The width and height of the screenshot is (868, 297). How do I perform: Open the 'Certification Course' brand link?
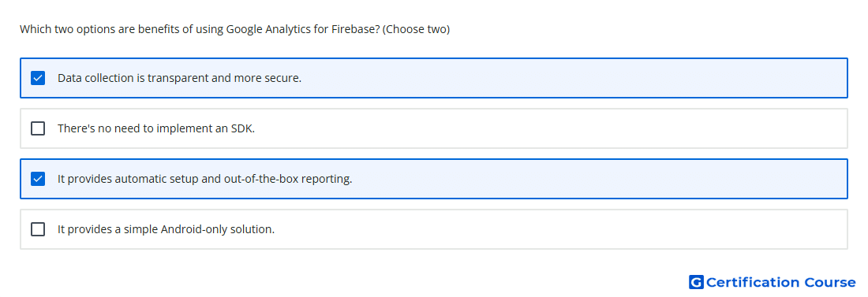point(773,283)
